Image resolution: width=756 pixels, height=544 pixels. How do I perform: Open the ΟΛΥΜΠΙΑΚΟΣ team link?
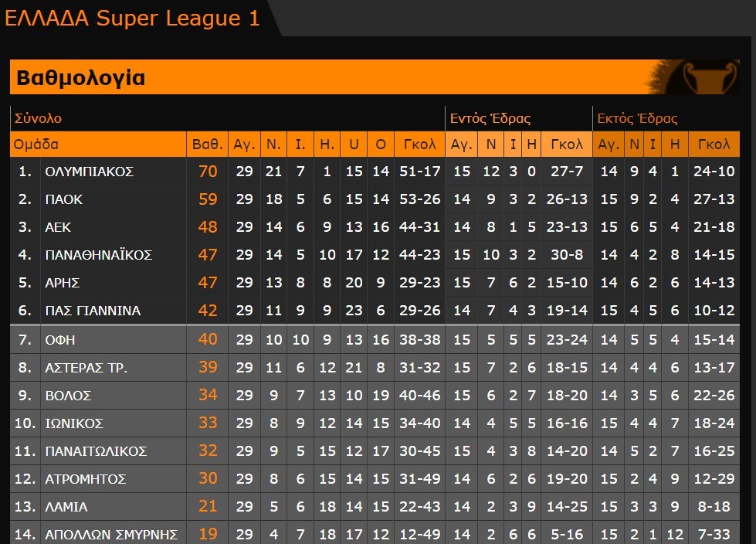pyautogui.click(x=90, y=172)
